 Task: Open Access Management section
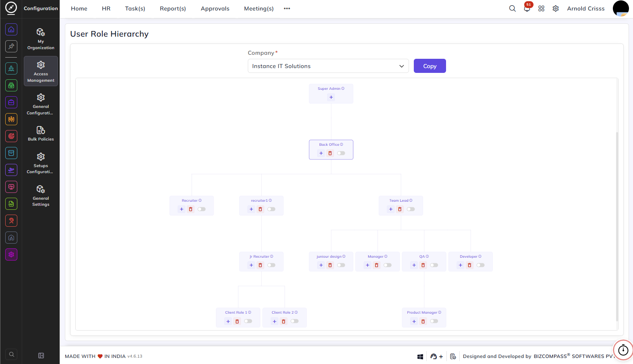coord(41,71)
